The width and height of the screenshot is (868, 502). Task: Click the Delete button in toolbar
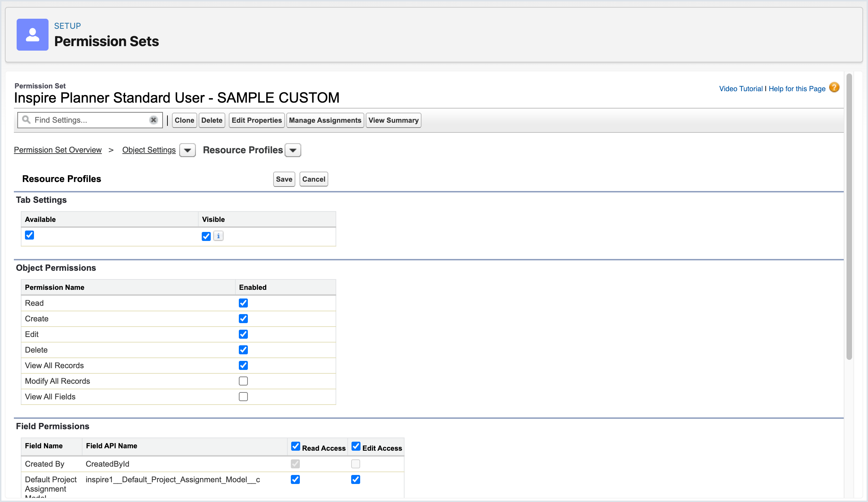coord(212,120)
